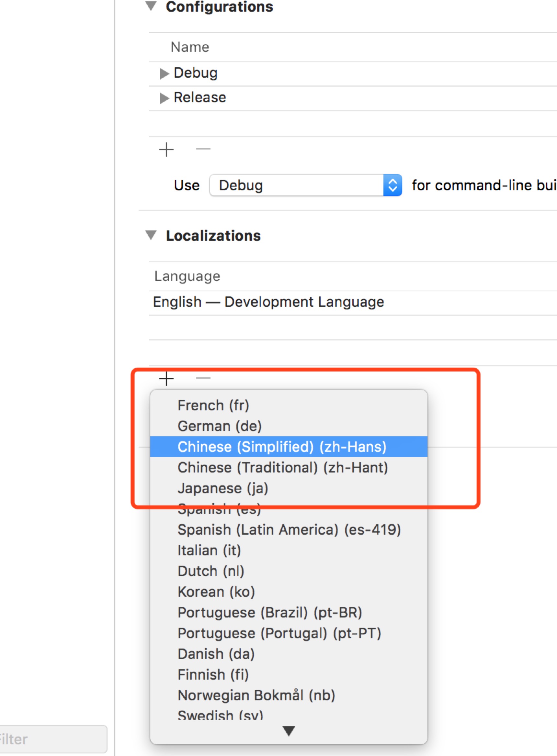
Task: Click the plus icon under Localizations
Action: 166,379
